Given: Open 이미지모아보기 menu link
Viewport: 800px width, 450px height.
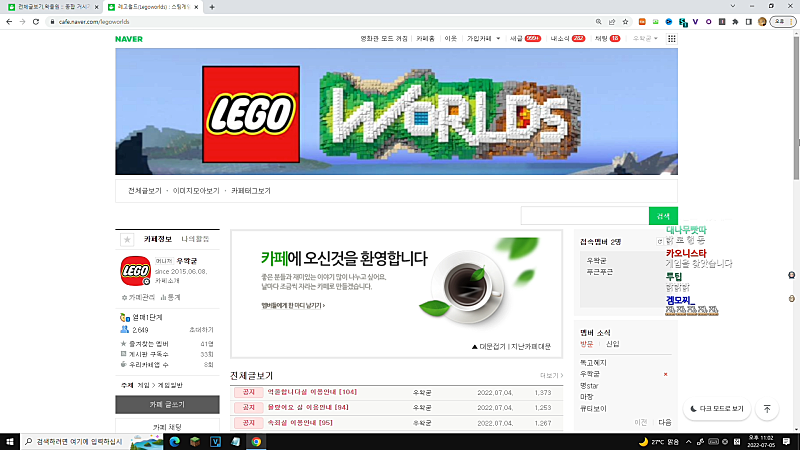Looking at the screenshot, I should click(x=196, y=191).
